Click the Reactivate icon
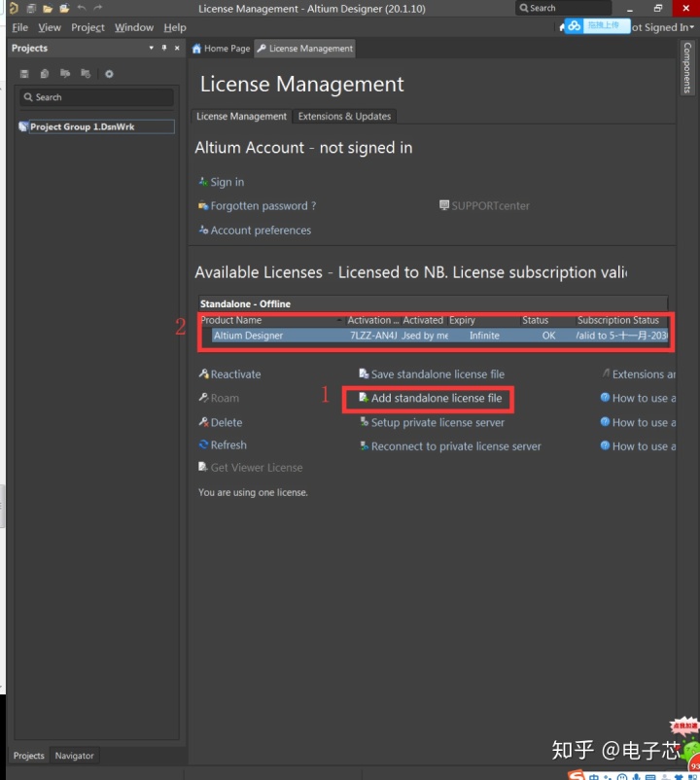This screenshot has height=780, width=700. [x=203, y=373]
